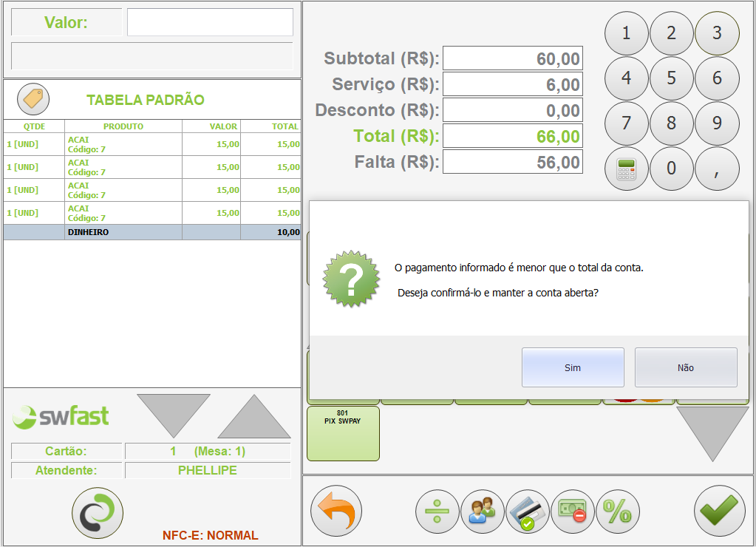The height and width of the screenshot is (547, 756).
Task: Click the dialog message about pagamento informado
Action: point(519,268)
